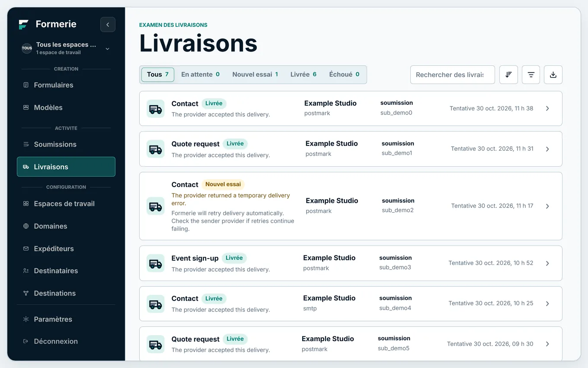The height and width of the screenshot is (368, 588).
Task: Navigate to Domaines
Action: pos(66,226)
